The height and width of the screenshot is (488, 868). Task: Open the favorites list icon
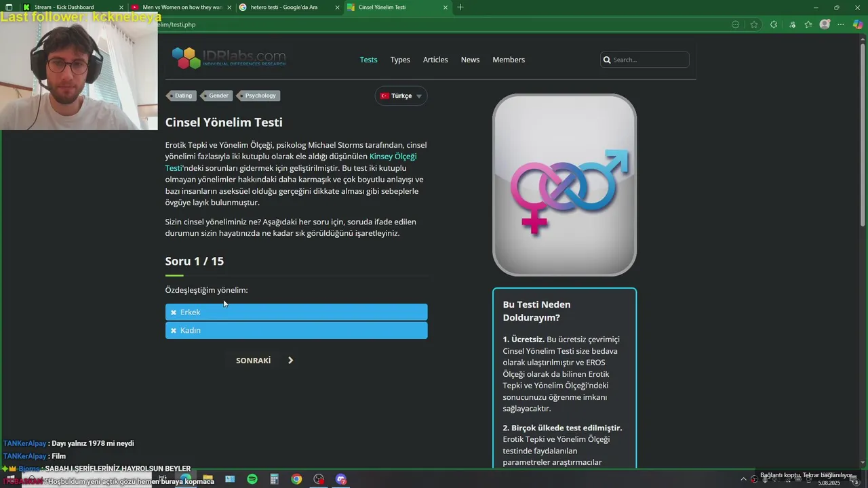(808, 24)
